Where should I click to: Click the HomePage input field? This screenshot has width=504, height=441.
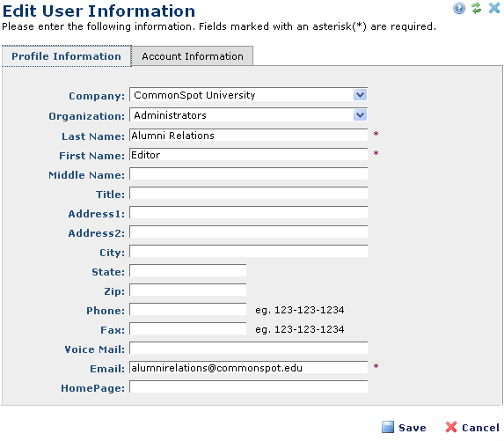[x=248, y=387]
